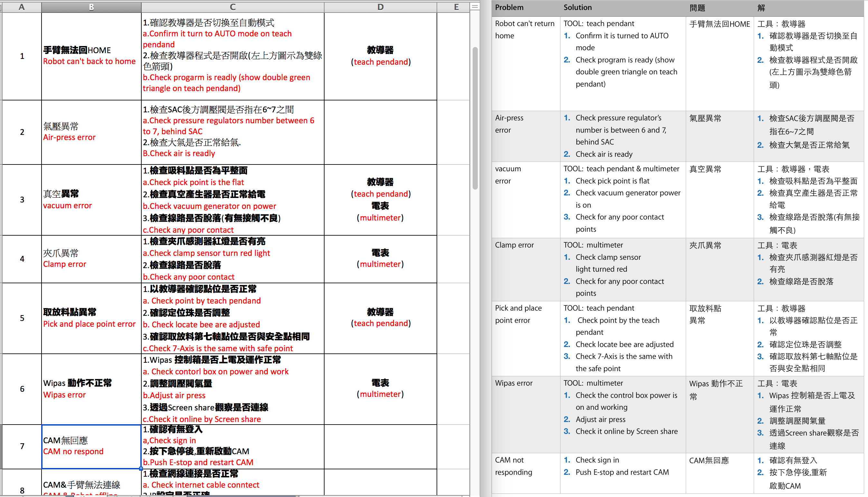Viewport: 868px width, 497px height.
Task: Select the multimeter cell in row 6
Action: pos(380,389)
